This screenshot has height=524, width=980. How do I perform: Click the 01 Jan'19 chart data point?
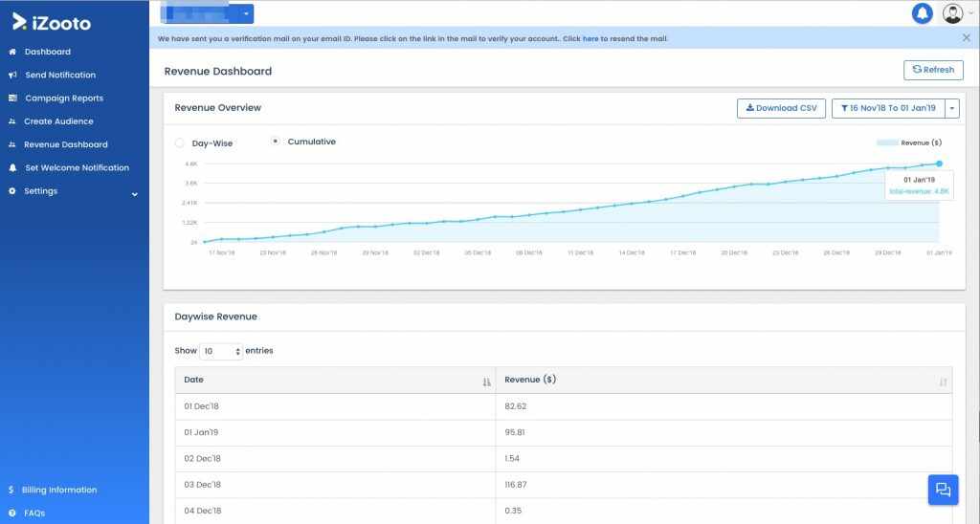point(939,164)
